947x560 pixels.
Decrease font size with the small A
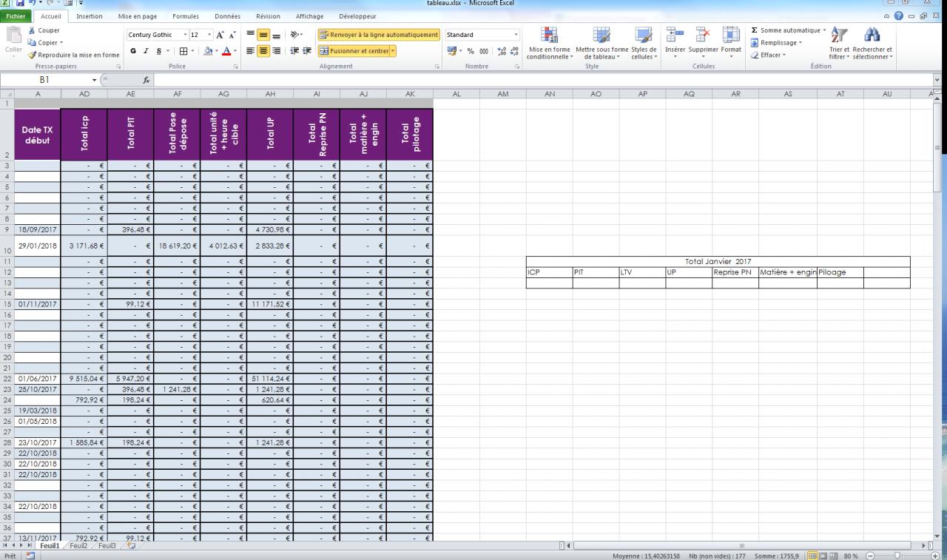pos(232,35)
